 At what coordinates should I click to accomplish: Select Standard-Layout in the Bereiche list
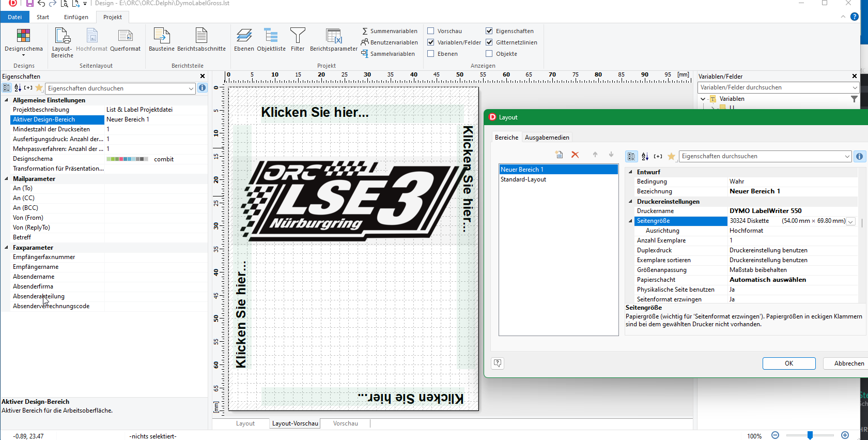523,179
